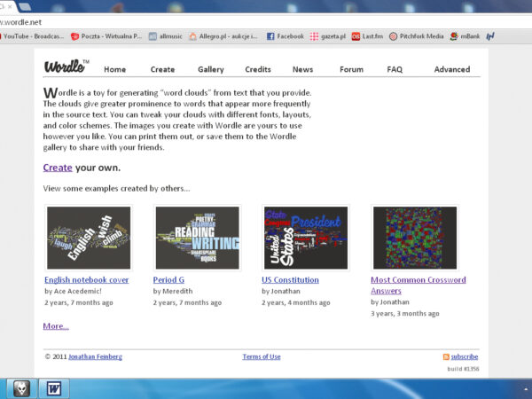Open the Terms of Use link

pyautogui.click(x=261, y=356)
